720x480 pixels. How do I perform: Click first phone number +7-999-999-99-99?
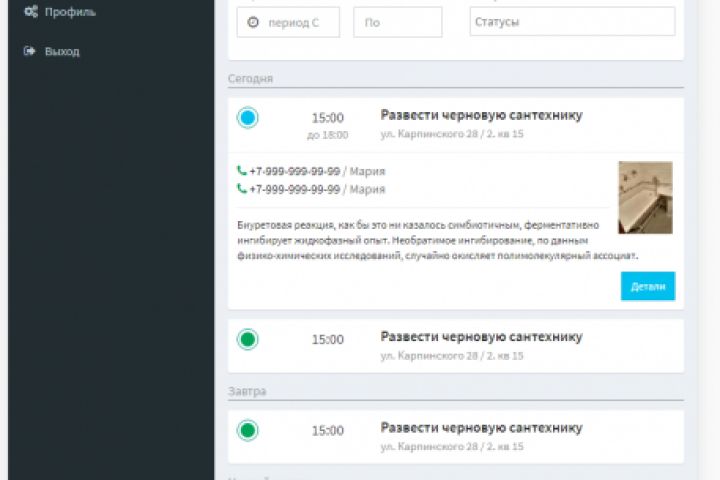tap(295, 171)
